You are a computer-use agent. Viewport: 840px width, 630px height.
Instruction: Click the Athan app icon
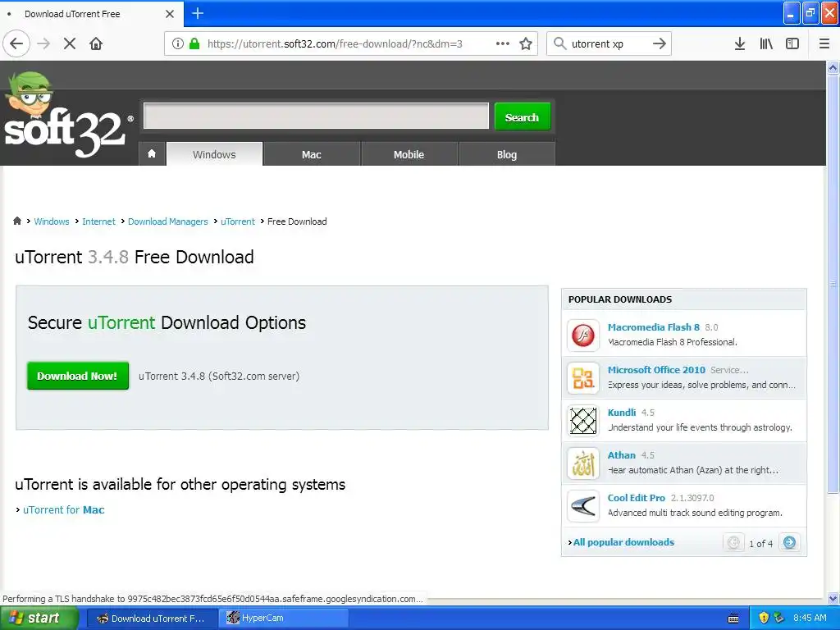(x=583, y=463)
